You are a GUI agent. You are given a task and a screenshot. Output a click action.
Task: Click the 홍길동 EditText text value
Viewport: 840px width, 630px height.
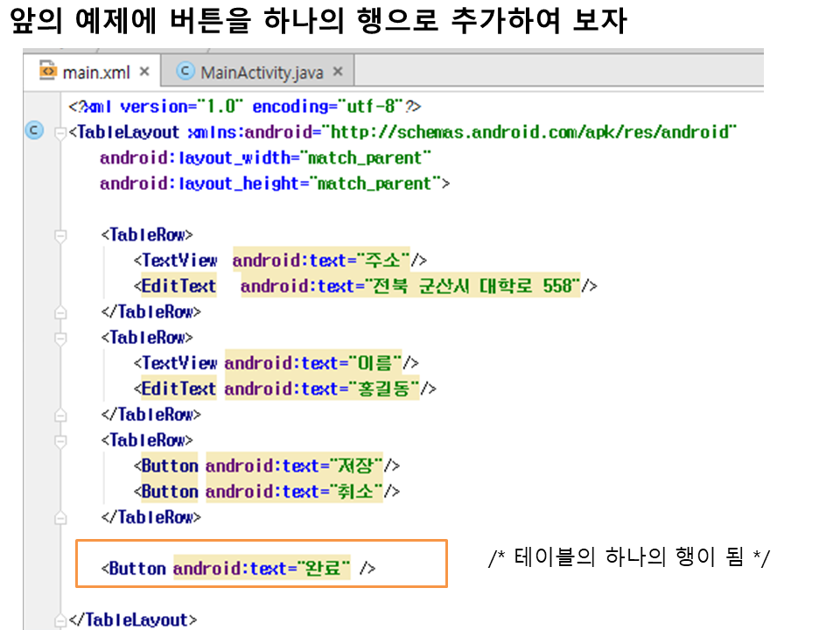[385, 388]
